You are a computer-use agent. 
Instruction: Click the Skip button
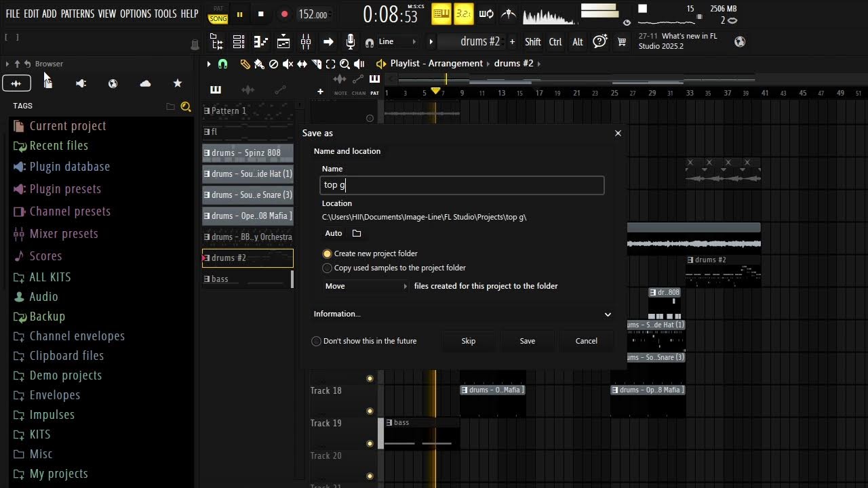[469, 341]
